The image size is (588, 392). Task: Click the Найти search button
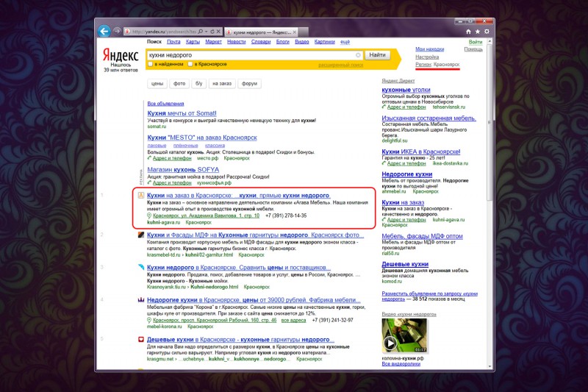(x=377, y=54)
